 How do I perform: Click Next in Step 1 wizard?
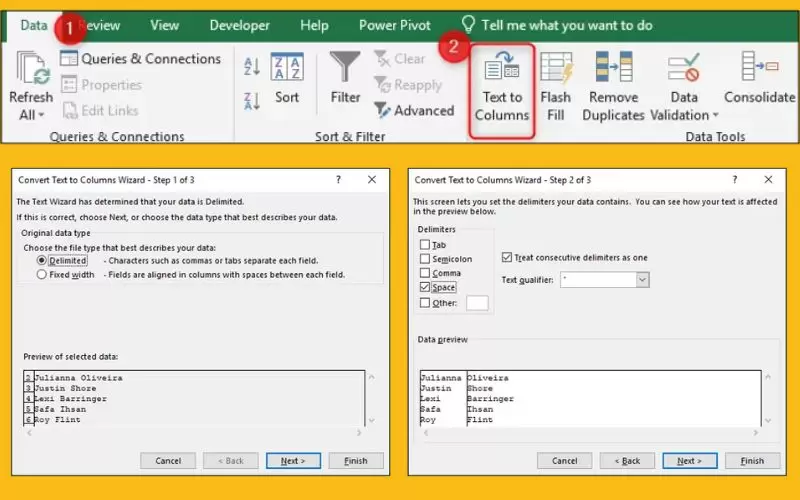293,461
